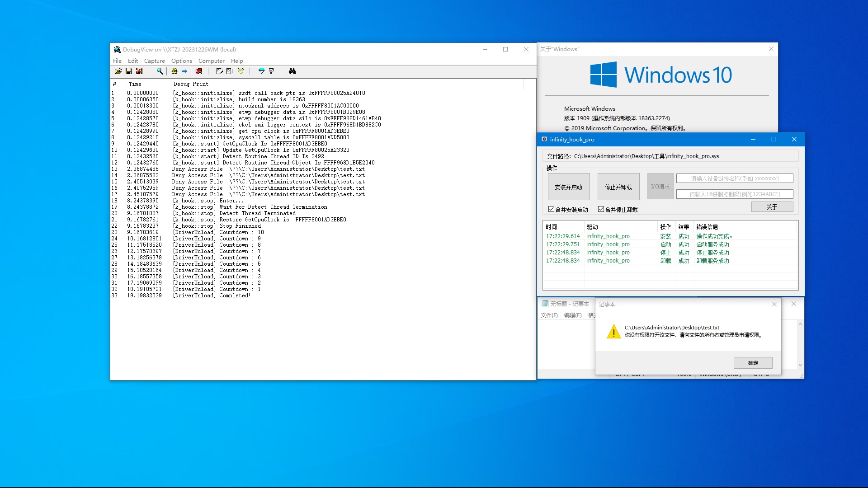This screenshot has height=488, width=868.
Task: Uncheck the 合并停止卸载 checkbox
Action: point(601,209)
